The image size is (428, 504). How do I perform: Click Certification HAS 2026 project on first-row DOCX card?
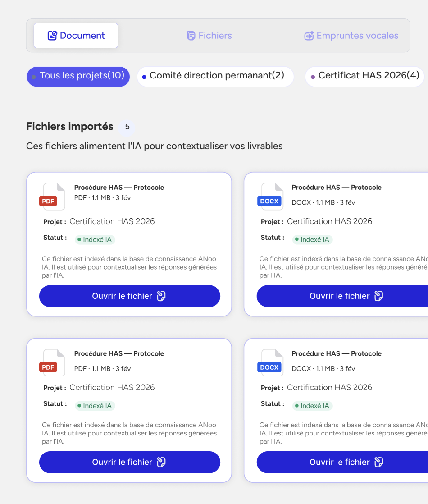coord(329,221)
